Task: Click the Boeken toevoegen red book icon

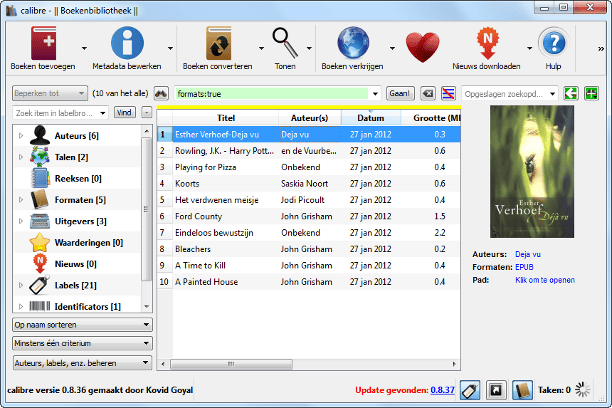Action: point(43,43)
